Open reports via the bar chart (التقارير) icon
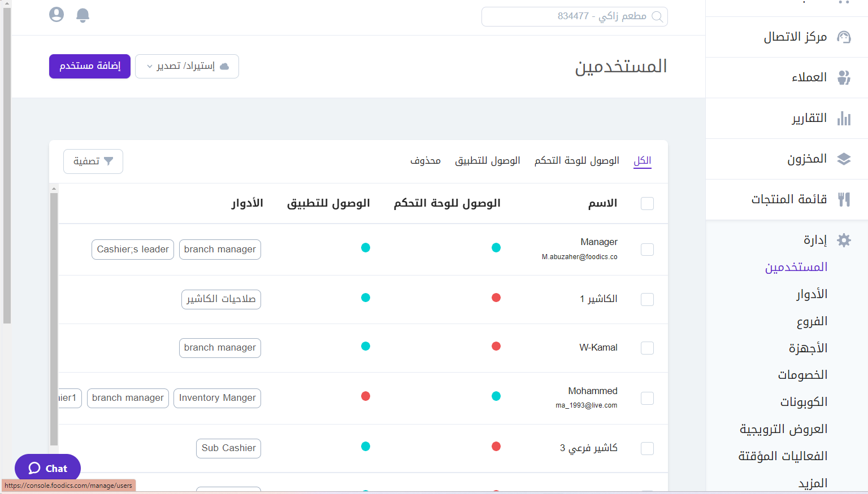This screenshot has height=494, width=868. point(844,119)
